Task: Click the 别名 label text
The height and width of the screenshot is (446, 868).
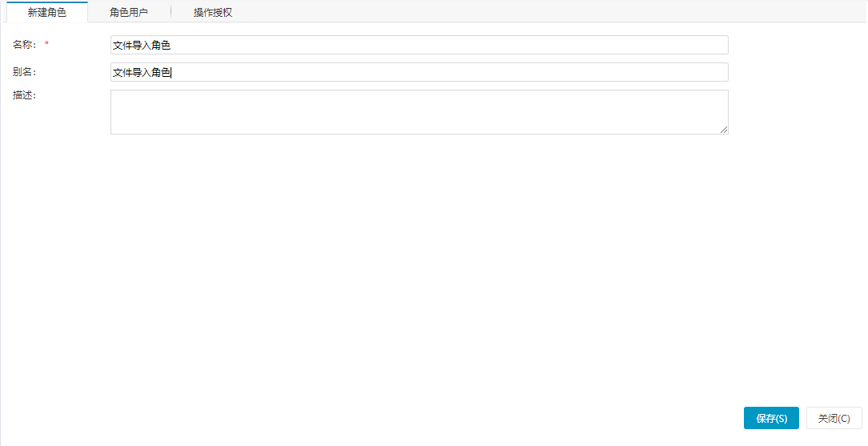Action: point(24,71)
